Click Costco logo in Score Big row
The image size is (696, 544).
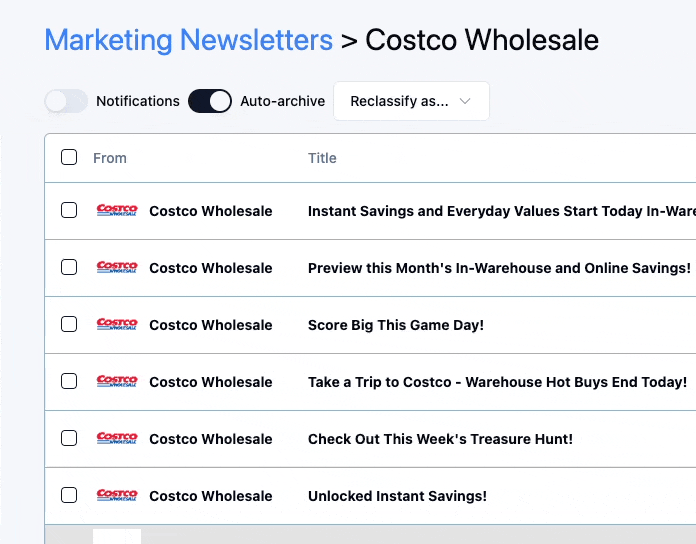pos(117,324)
